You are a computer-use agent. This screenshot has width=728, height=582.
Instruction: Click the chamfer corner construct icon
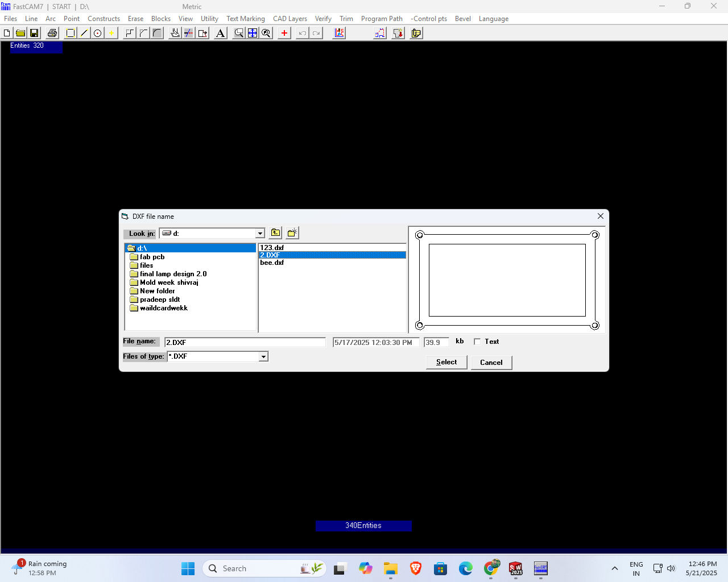(x=143, y=33)
